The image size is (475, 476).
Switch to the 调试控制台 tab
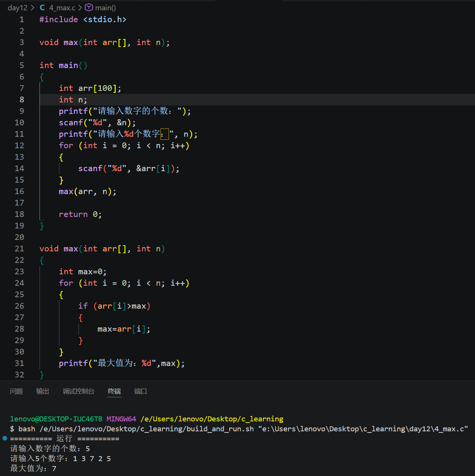point(78,391)
